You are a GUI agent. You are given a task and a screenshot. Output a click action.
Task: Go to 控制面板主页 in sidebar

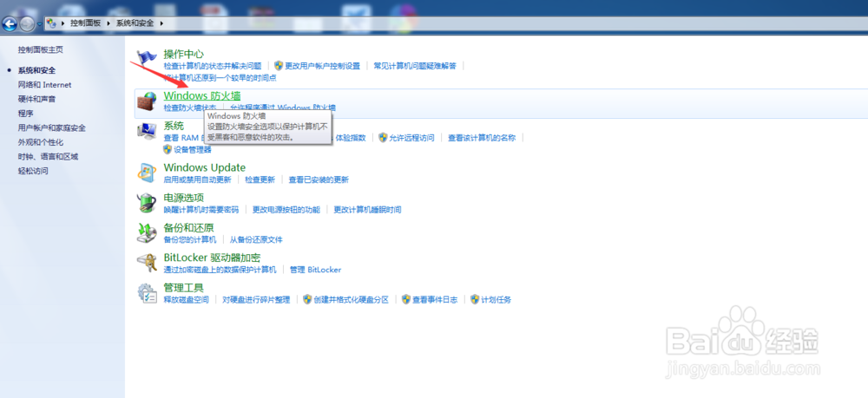pyautogui.click(x=41, y=49)
